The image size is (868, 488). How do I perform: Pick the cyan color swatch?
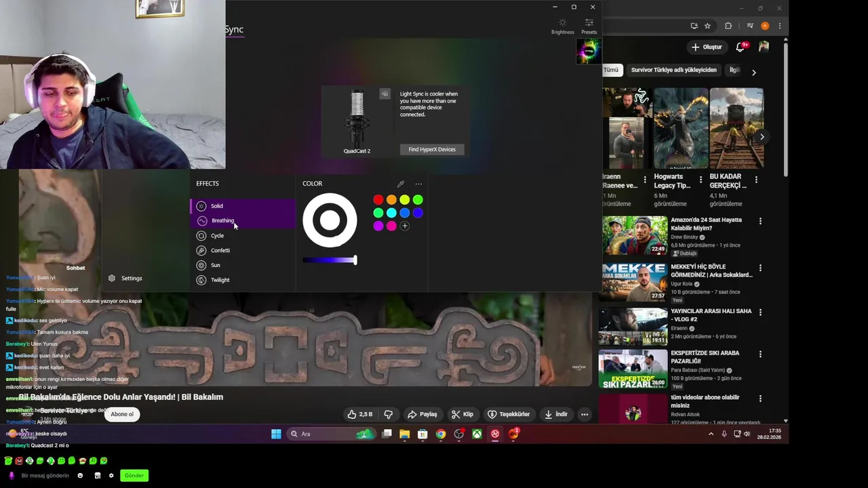click(391, 213)
